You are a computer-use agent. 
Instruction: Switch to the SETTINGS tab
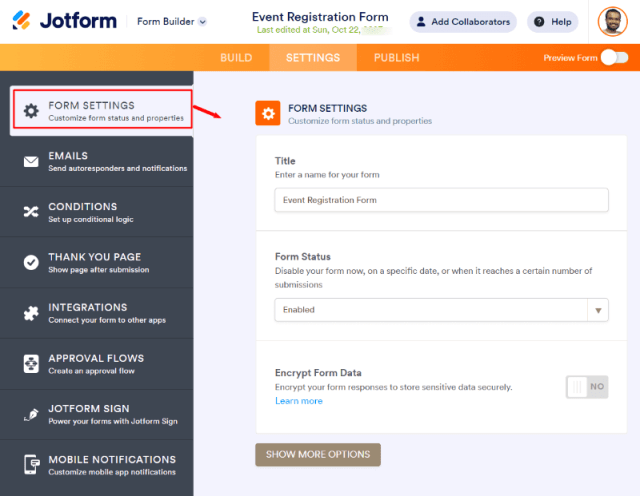click(x=313, y=58)
